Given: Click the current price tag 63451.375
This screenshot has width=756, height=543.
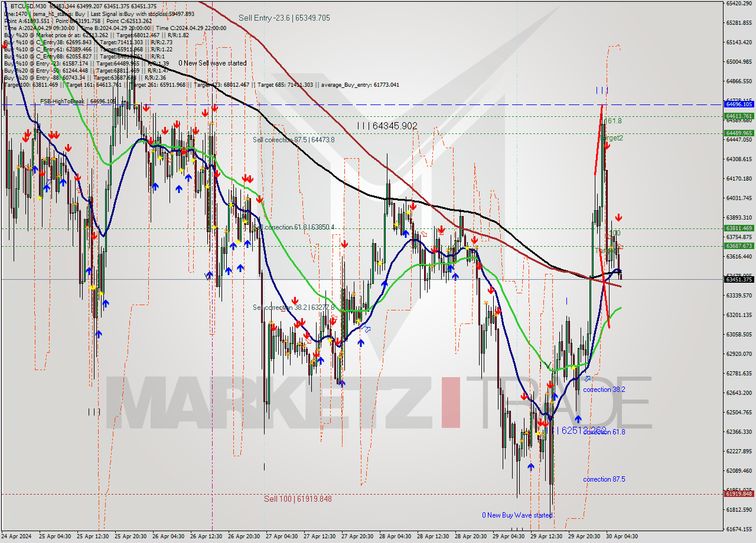Looking at the screenshot, I should click(x=739, y=279).
